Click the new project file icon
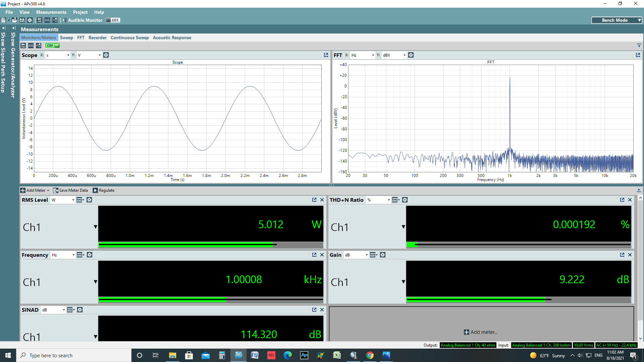This screenshot has height=362, width=644. [3, 20]
